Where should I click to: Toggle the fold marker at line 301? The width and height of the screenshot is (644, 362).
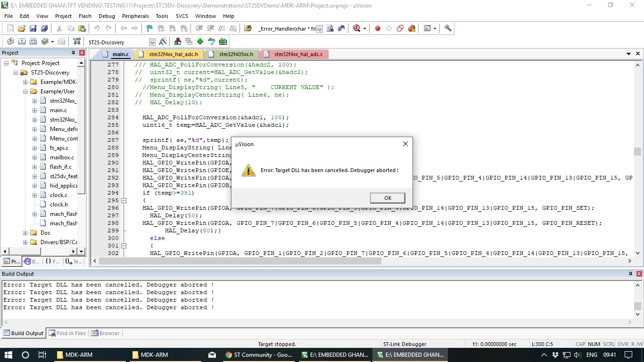[x=124, y=246]
